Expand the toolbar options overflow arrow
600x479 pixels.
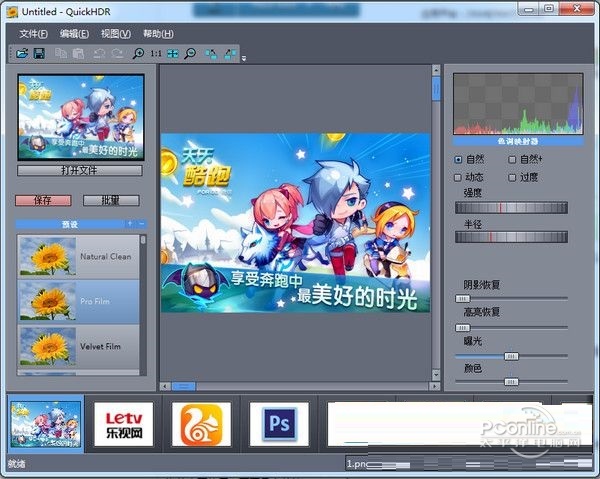point(244,59)
